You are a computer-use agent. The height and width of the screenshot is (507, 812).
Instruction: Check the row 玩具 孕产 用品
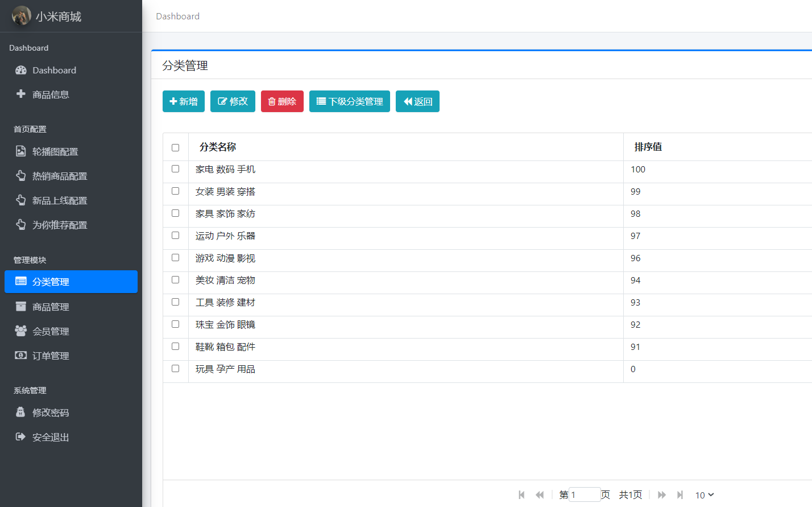click(175, 369)
